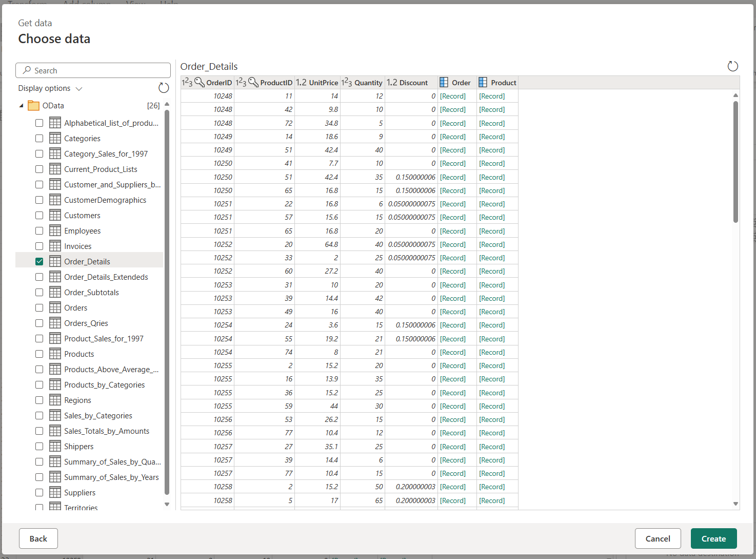
Task: Check the Invoices checkbox
Action: [39, 246]
